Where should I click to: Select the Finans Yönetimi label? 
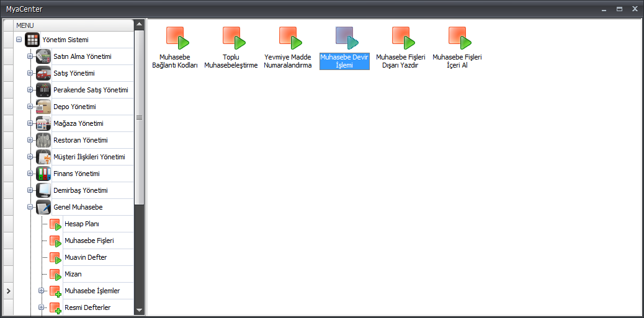[76, 174]
